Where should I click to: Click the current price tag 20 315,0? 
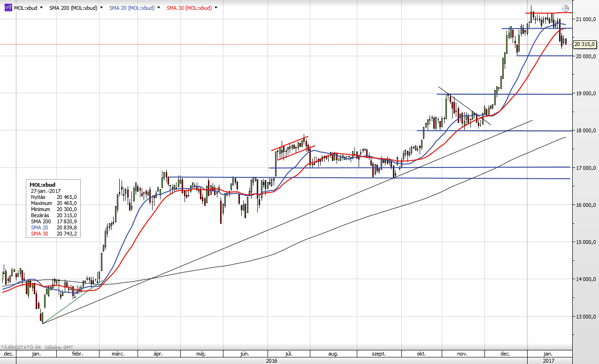584,44
